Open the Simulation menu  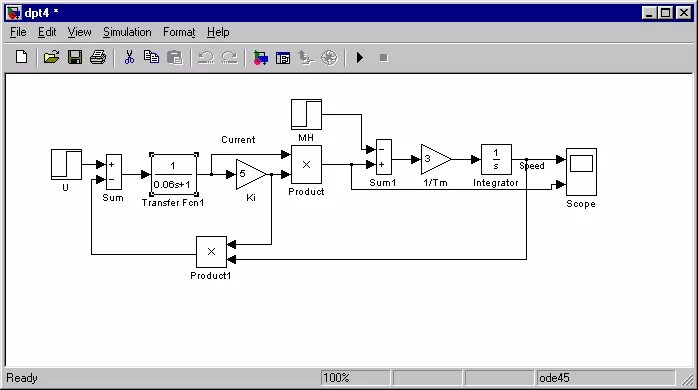click(x=127, y=32)
